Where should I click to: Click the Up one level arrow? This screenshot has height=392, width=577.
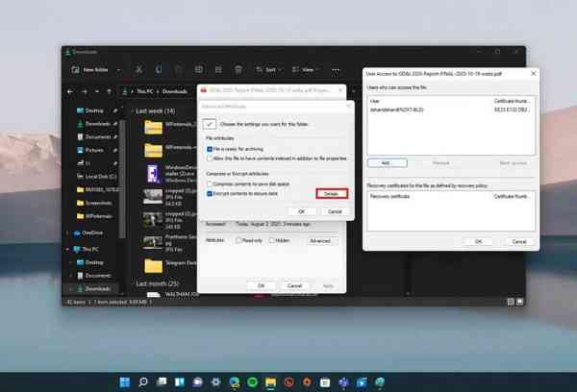click(109, 91)
